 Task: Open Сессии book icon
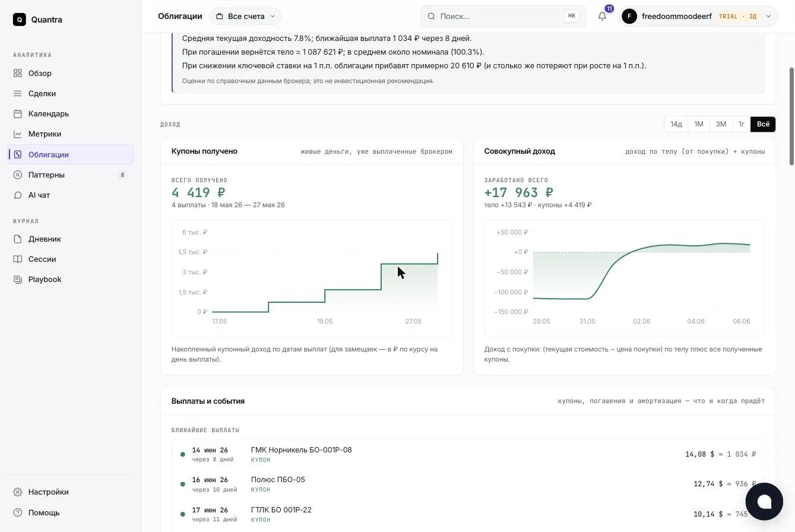click(18, 259)
